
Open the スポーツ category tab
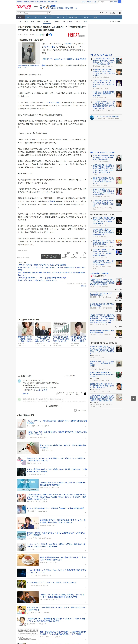tap(56, 21)
